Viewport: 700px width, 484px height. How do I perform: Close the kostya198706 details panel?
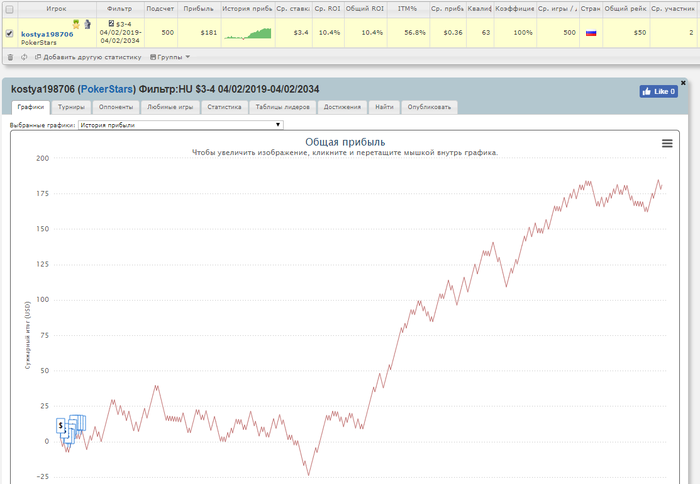coord(683,83)
